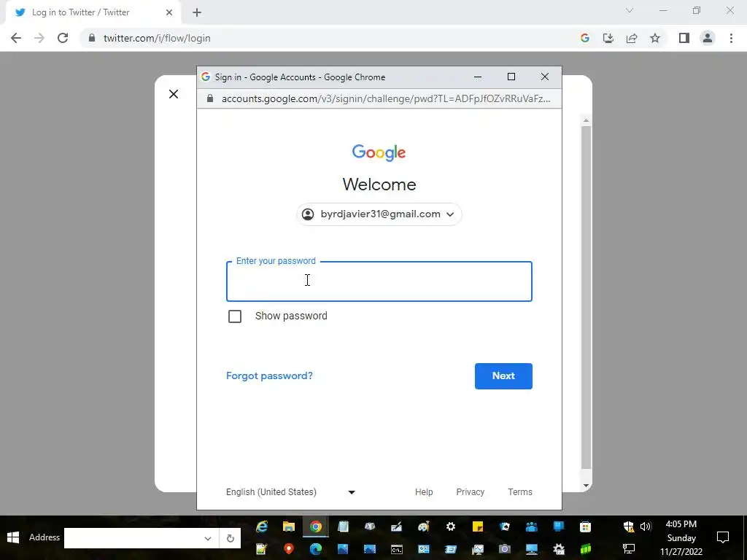
Task: Click the Chrome taskbar icon
Action: [315, 526]
